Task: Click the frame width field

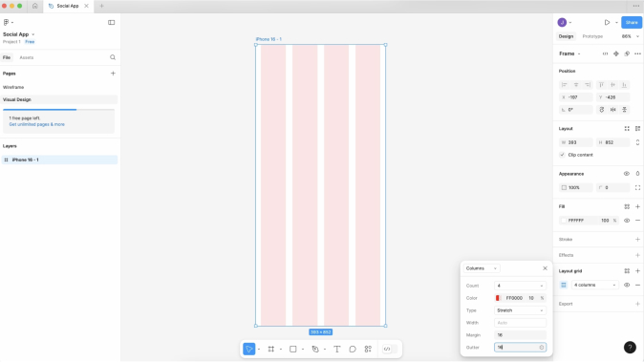Action: coord(576,142)
